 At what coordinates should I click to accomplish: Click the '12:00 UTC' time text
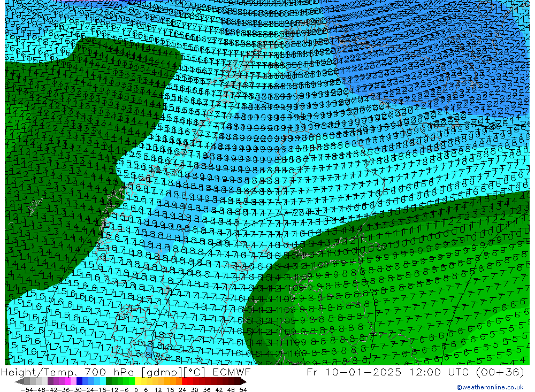(x=439, y=372)
